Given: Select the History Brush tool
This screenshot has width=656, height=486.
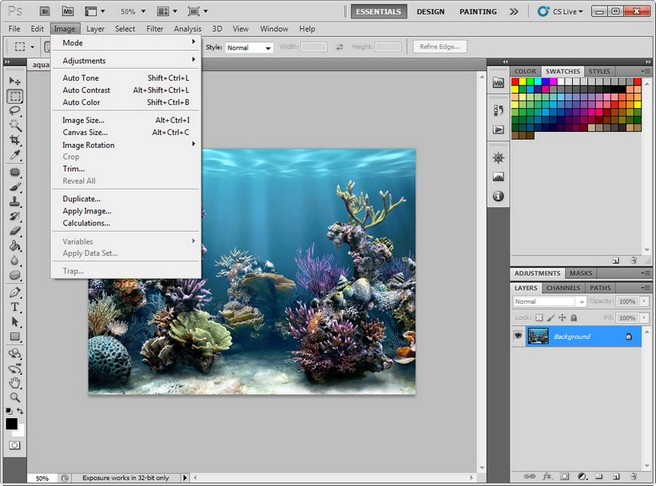Looking at the screenshot, I should pos(15,216).
